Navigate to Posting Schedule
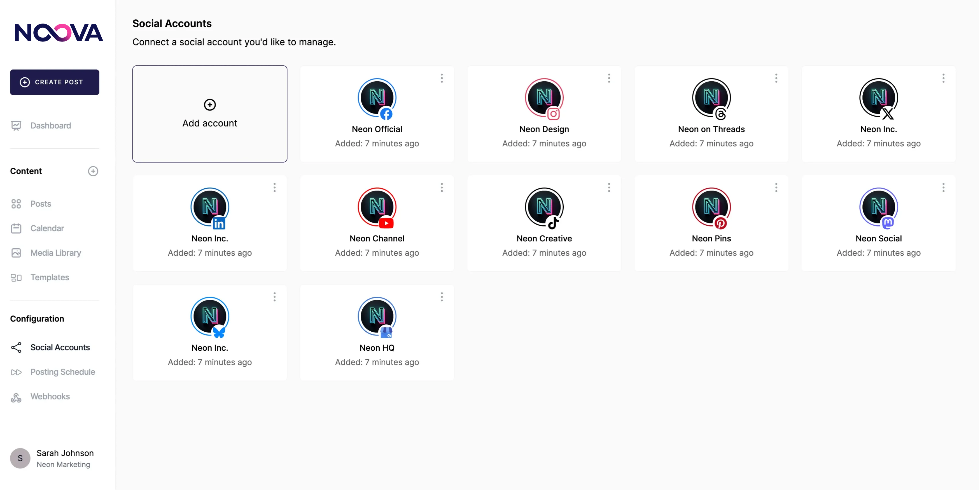Viewport: 980px width, 490px height. (x=62, y=372)
